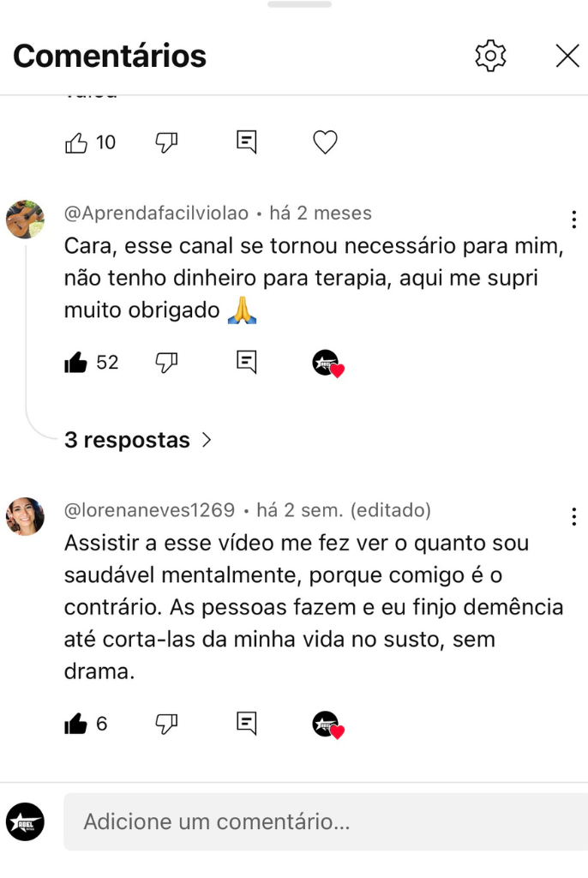Unlike the comment with 52 likes
The height and width of the screenshot is (878, 588).
click(76, 363)
